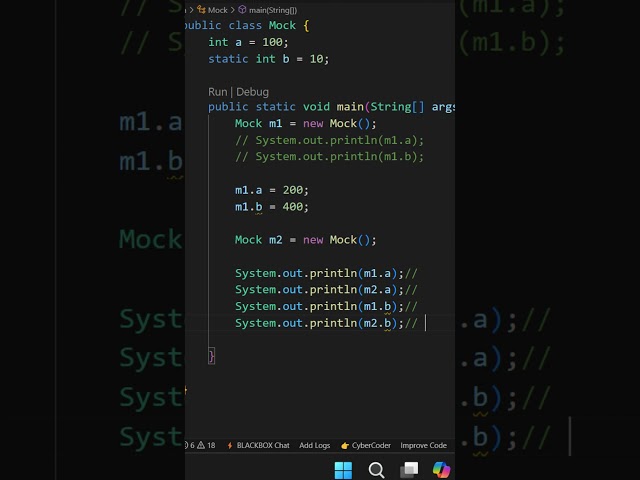Click the commented println(m1.a) line
Screen dimensions: 640x480
coord(329,140)
